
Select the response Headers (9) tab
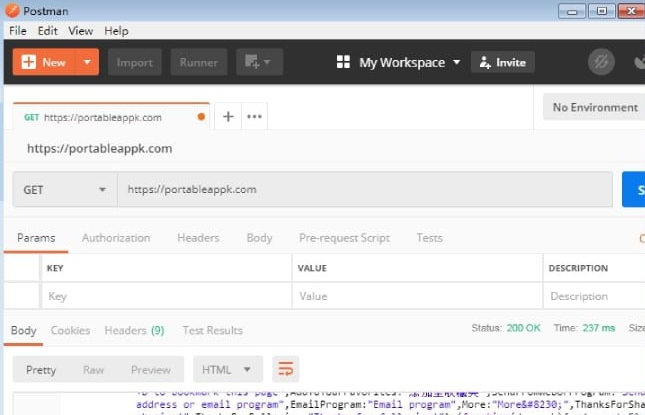pos(135,330)
